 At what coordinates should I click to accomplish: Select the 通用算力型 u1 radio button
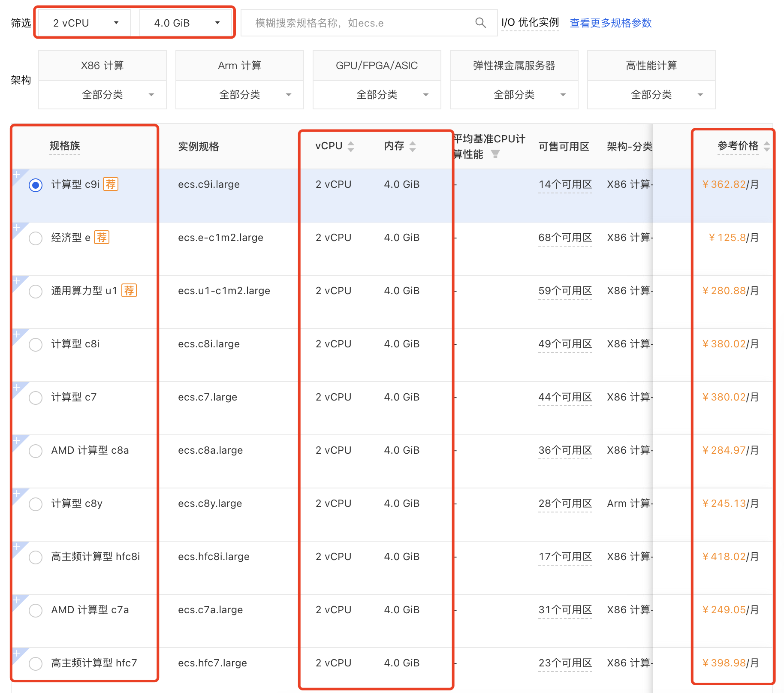click(36, 292)
